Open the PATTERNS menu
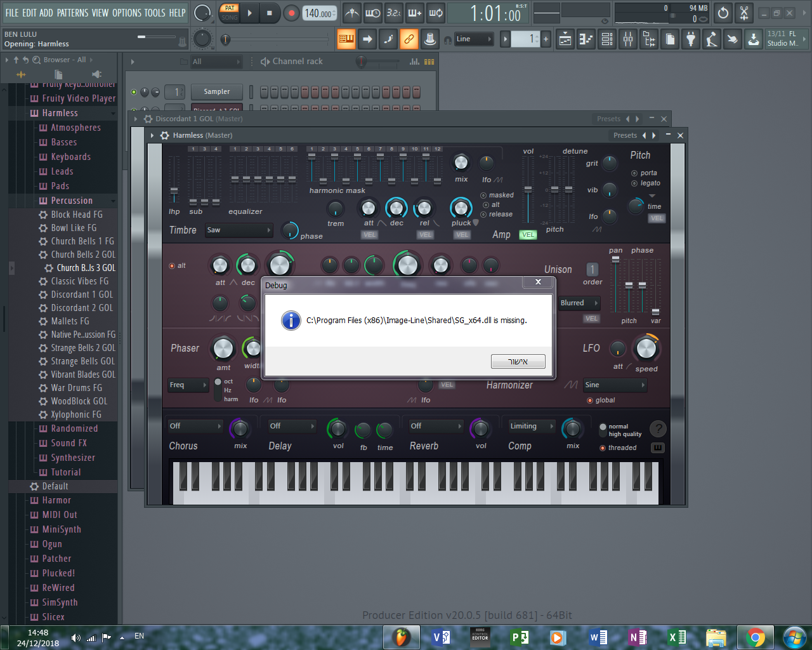This screenshot has width=812, height=650. (x=72, y=13)
